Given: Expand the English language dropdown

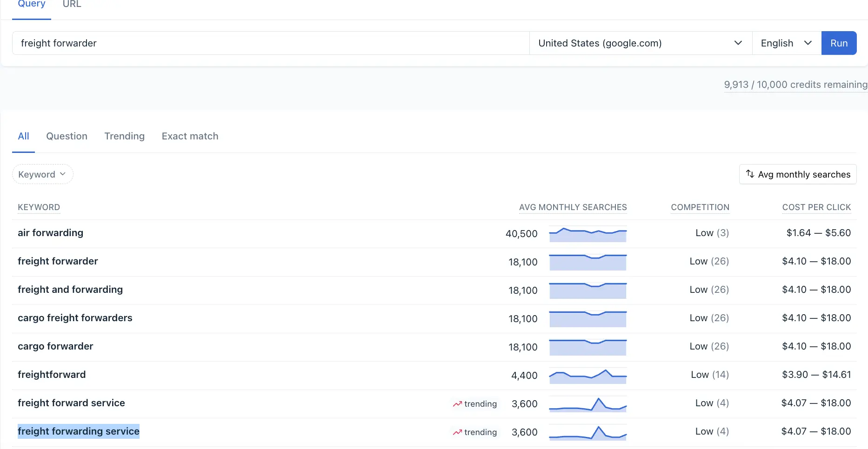Looking at the screenshot, I should [x=786, y=43].
